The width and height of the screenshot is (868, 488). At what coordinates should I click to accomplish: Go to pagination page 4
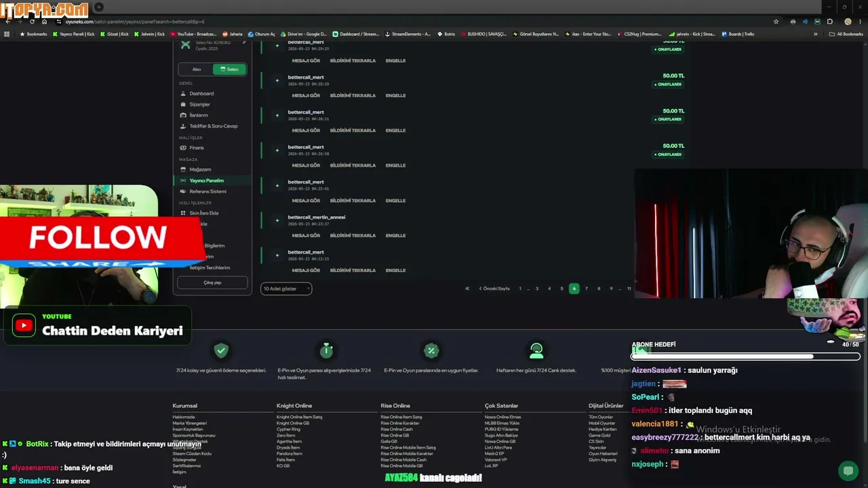point(549,289)
